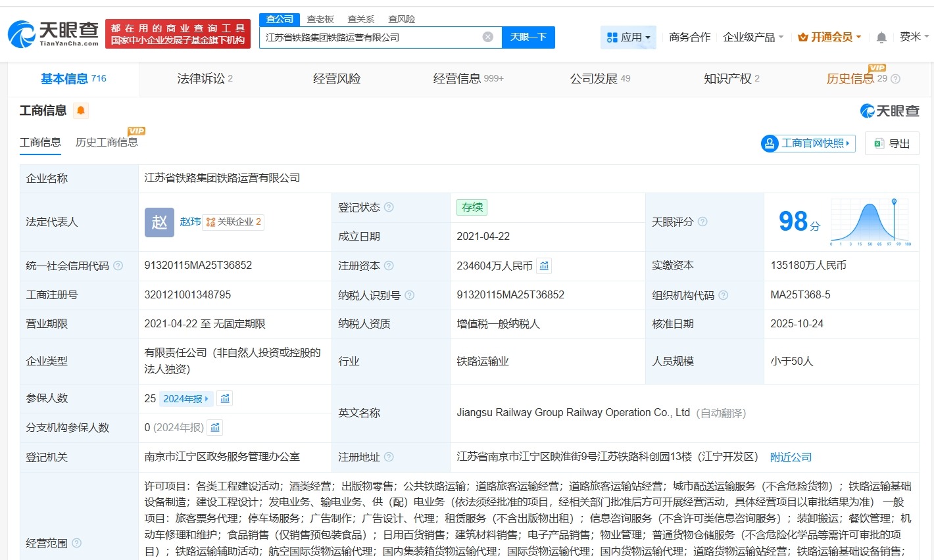Click the help icon next to 天眼评分
Image resolution: width=934 pixels, height=560 pixels.
(x=702, y=222)
